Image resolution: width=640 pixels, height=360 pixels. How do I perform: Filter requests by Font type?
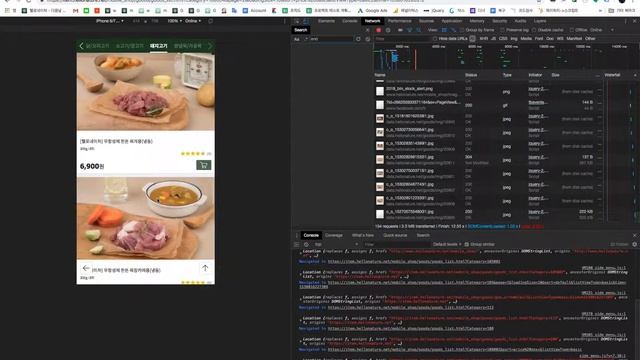(x=539, y=39)
